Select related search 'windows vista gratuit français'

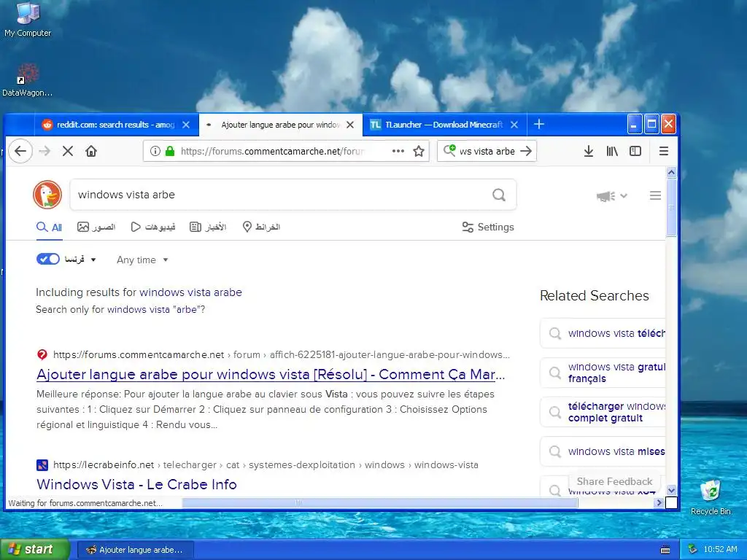point(603,373)
